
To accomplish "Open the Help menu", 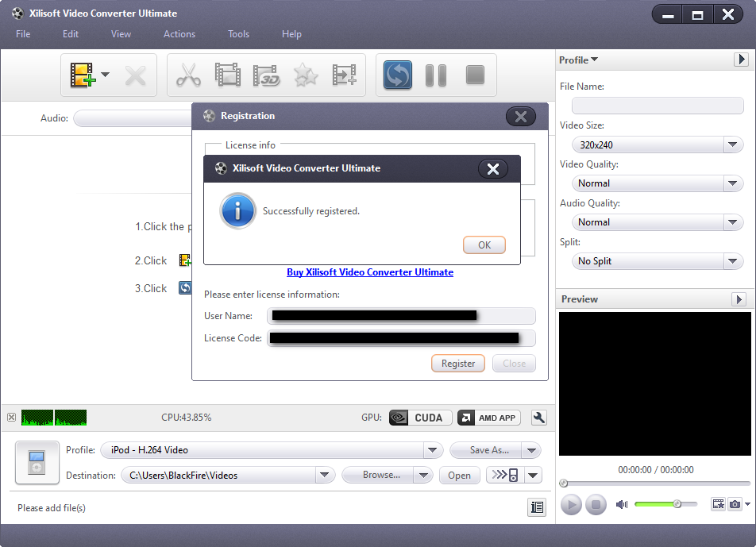I will (x=291, y=34).
